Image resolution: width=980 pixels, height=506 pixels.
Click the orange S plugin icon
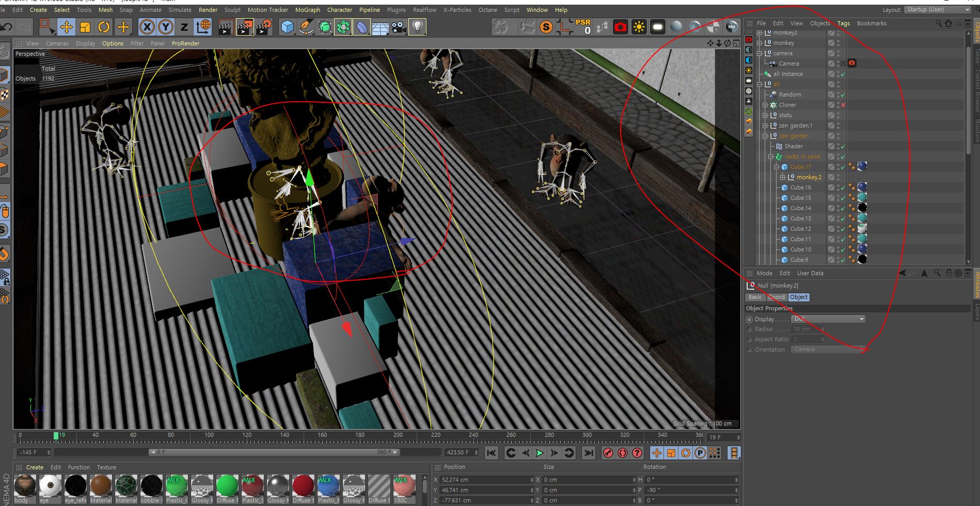(546, 27)
